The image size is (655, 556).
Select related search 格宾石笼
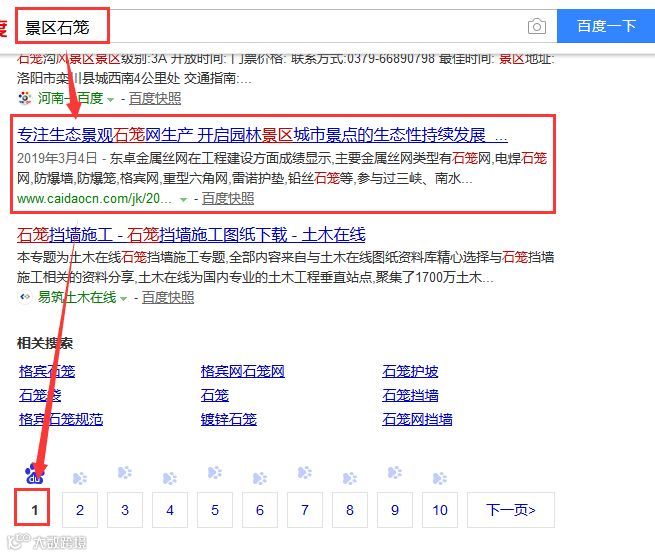(47, 371)
